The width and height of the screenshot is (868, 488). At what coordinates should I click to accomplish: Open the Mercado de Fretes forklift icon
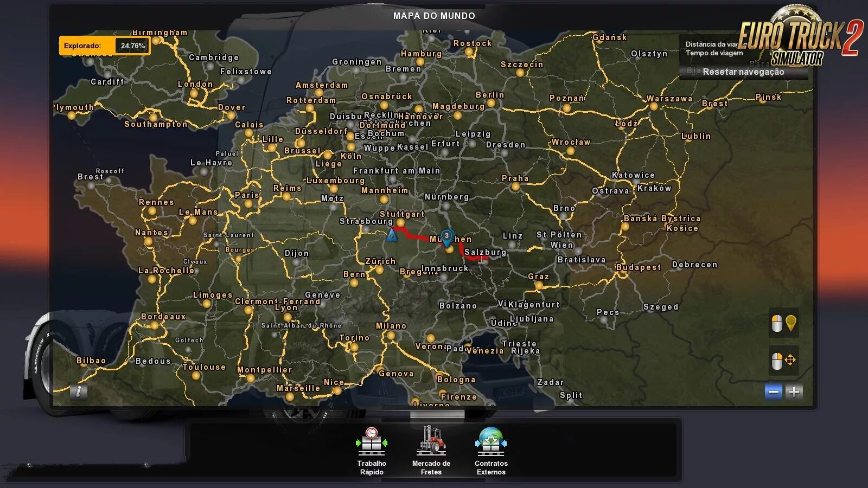[x=431, y=440]
